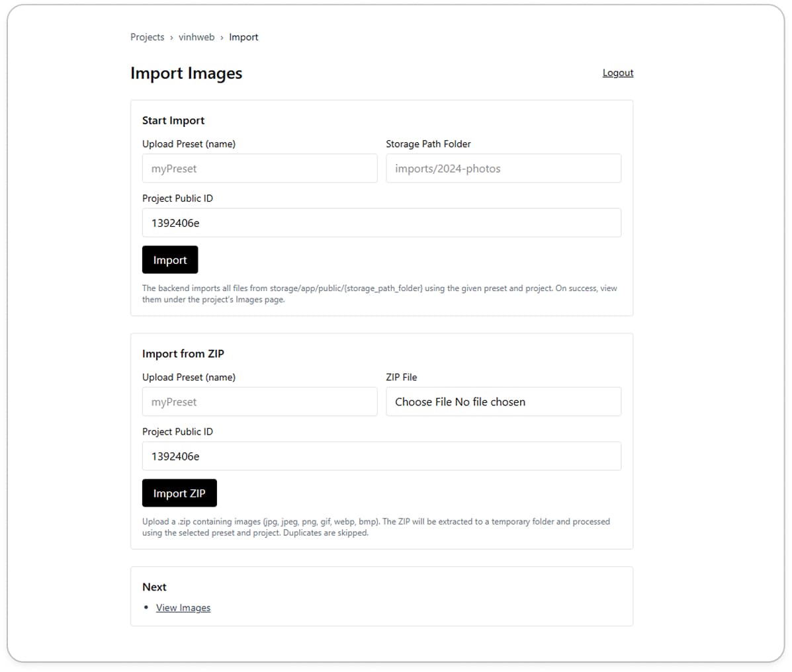792x672 pixels.
Task: Select the Project Public ID field showing 1392406e
Action: click(x=381, y=223)
